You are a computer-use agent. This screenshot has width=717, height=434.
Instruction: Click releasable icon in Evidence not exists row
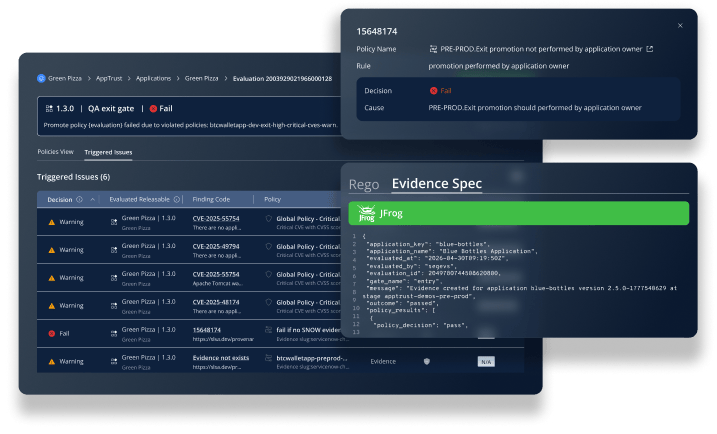pos(114,362)
